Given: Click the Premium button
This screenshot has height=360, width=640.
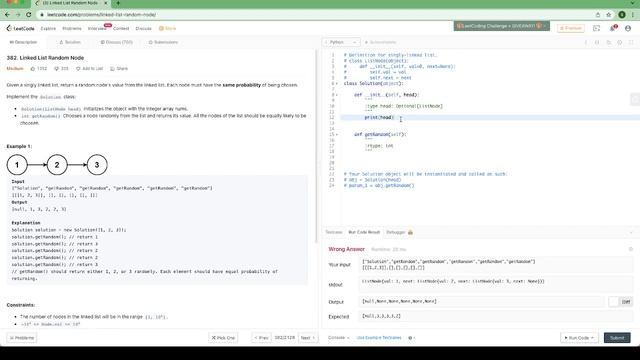Looking at the screenshot, I should pos(571,28).
